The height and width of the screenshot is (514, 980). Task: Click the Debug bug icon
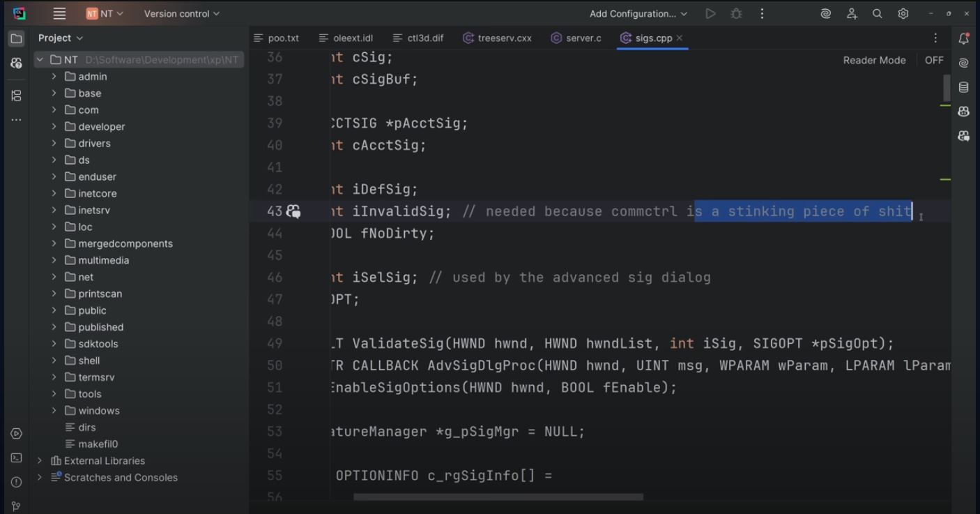pos(736,13)
